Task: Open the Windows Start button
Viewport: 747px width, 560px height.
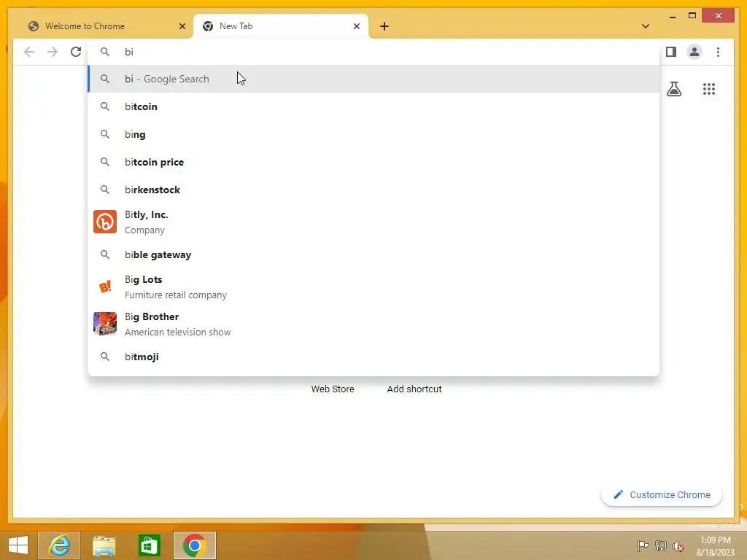Action: point(18,545)
